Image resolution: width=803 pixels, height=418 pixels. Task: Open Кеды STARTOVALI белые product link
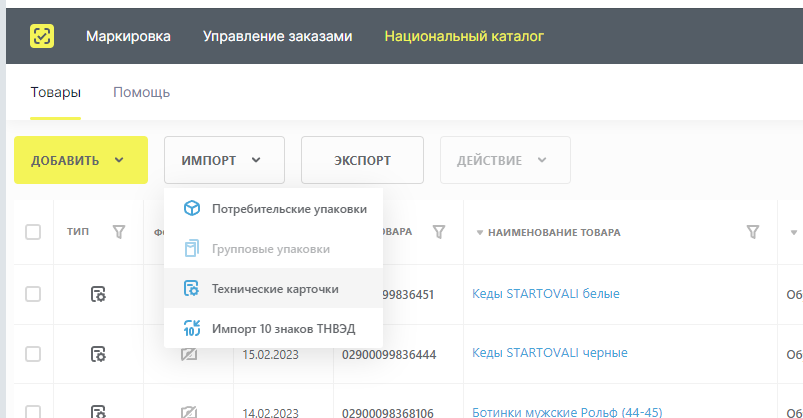point(546,294)
